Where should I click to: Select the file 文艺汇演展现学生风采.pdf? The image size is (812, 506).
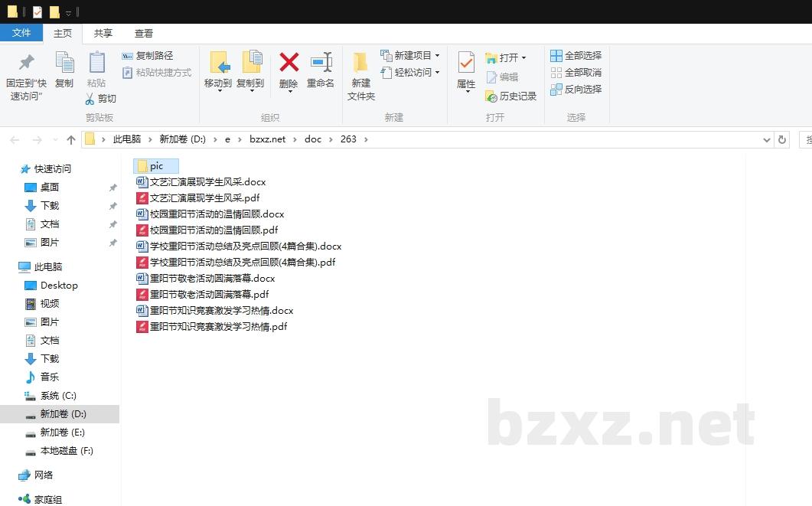(x=204, y=198)
